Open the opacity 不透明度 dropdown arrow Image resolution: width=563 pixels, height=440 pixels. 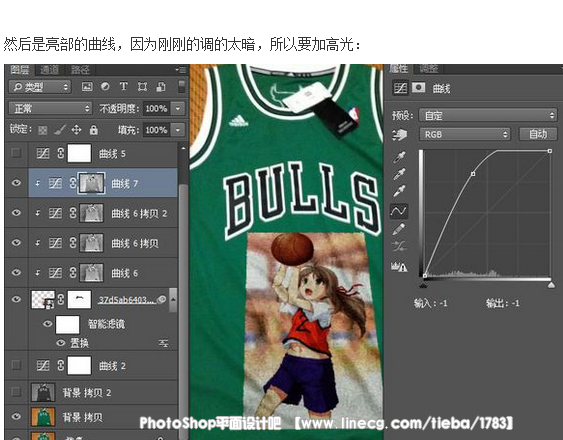pyautogui.click(x=178, y=108)
